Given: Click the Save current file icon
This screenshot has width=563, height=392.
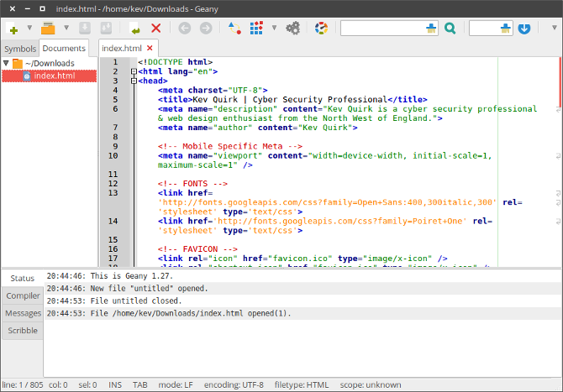Looking at the screenshot, I should point(85,28).
